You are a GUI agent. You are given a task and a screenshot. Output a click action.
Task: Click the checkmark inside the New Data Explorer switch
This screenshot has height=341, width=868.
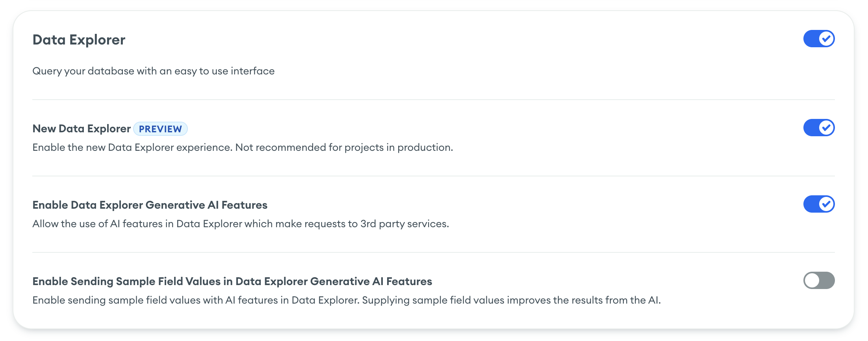click(x=826, y=128)
